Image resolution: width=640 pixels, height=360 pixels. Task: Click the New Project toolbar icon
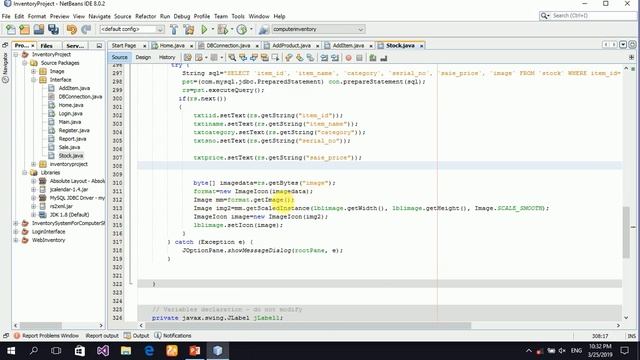click(x=24, y=29)
